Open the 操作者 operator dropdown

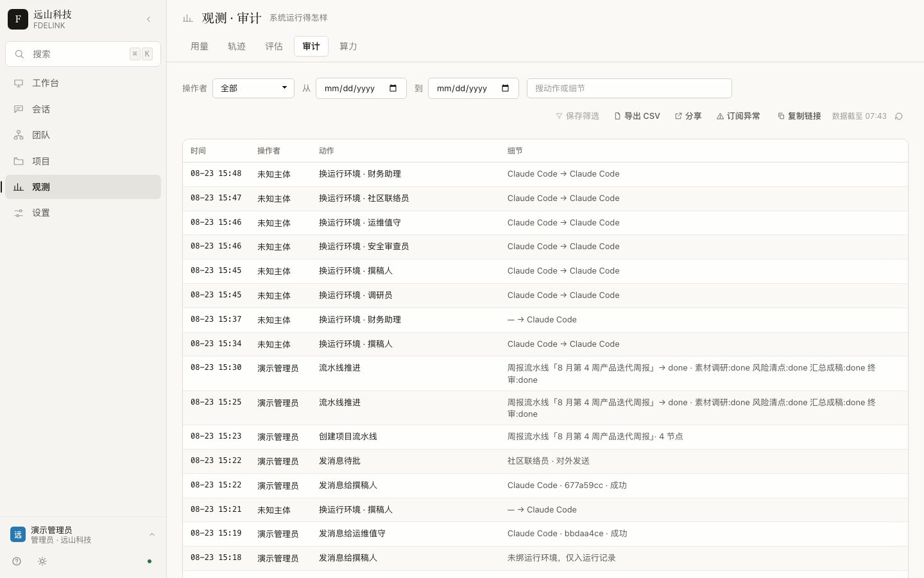pyautogui.click(x=253, y=88)
